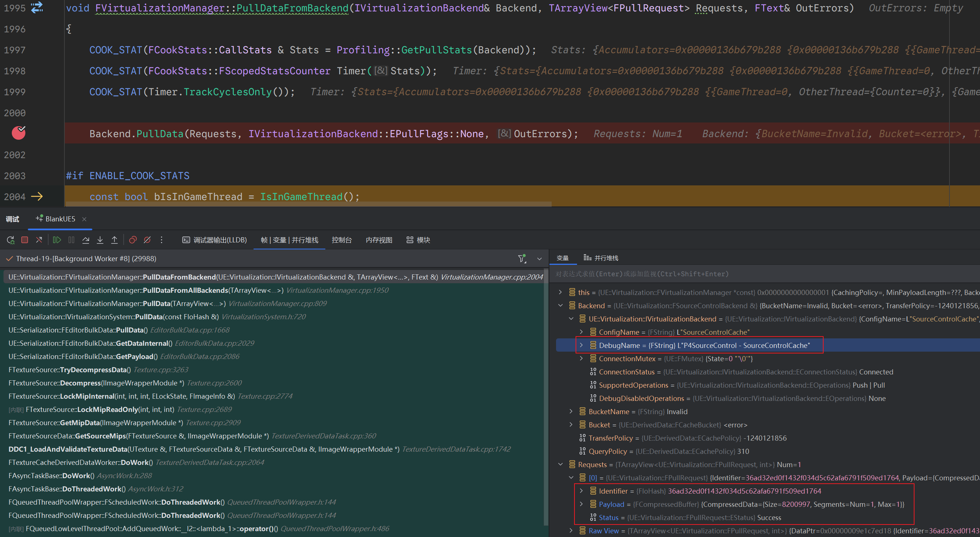Open the 并行堆栈 tab
Image resolution: width=980 pixels, height=537 pixels.
click(x=601, y=258)
